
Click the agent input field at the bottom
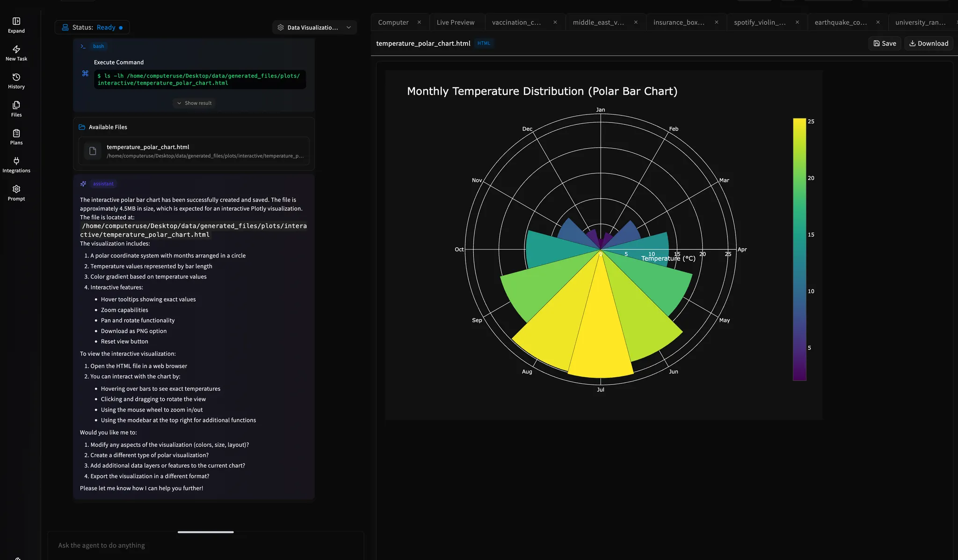pyautogui.click(x=206, y=545)
